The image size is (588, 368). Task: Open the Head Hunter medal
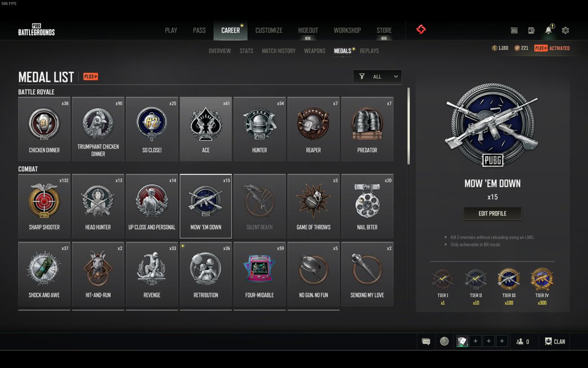click(x=98, y=206)
